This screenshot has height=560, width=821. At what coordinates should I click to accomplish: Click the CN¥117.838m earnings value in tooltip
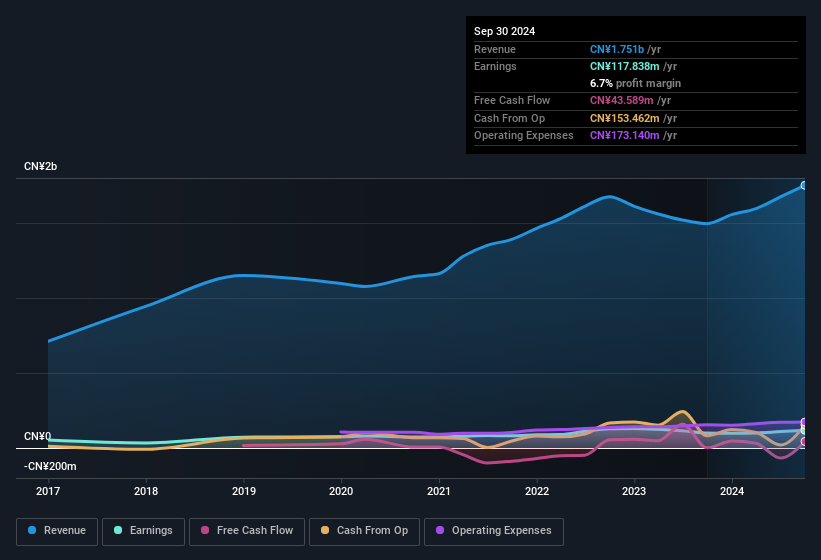(x=624, y=66)
